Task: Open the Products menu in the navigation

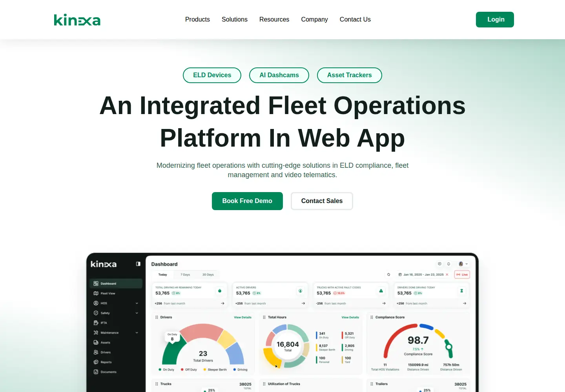Action: [x=197, y=20]
